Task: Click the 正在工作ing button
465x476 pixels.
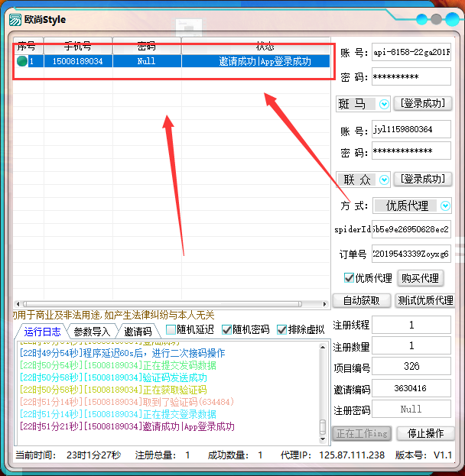Action: [362, 433]
